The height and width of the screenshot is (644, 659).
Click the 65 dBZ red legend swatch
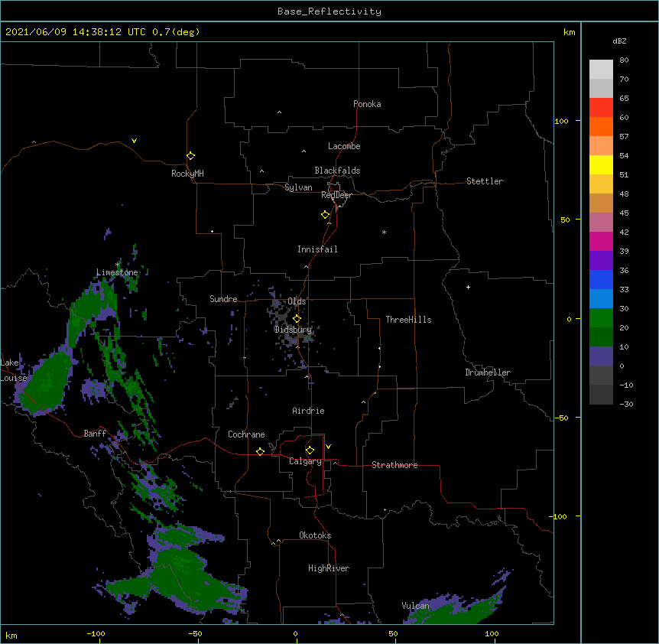tap(601, 108)
